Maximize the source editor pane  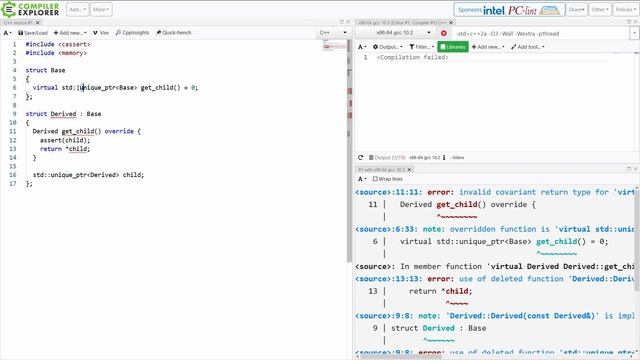pos(342,22)
